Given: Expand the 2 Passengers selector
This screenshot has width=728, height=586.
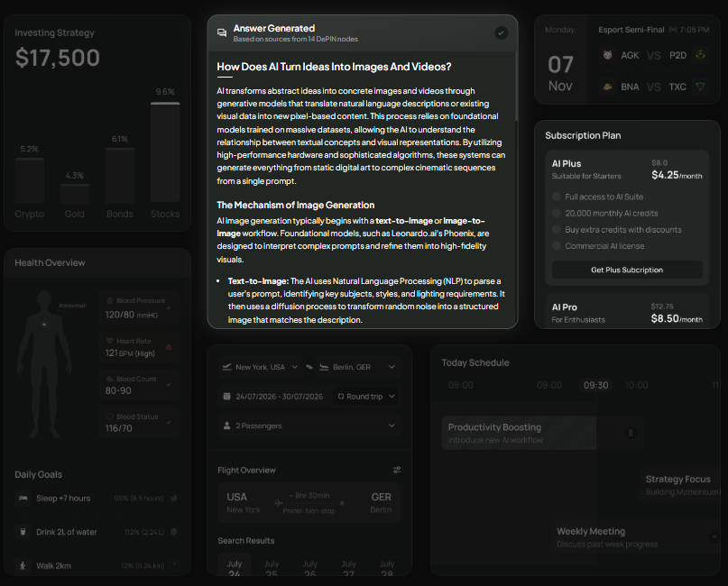Looking at the screenshot, I should coord(392,426).
